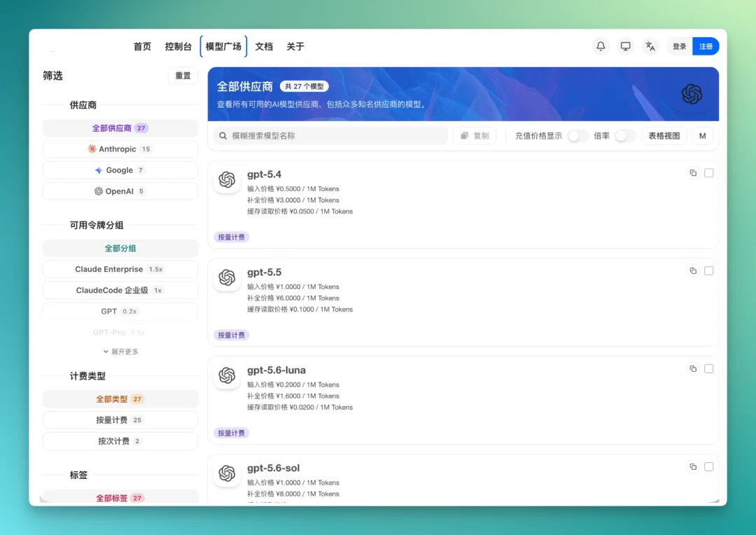Select the gpt-5.4 checkbox
This screenshot has width=756, height=535.
click(x=708, y=173)
